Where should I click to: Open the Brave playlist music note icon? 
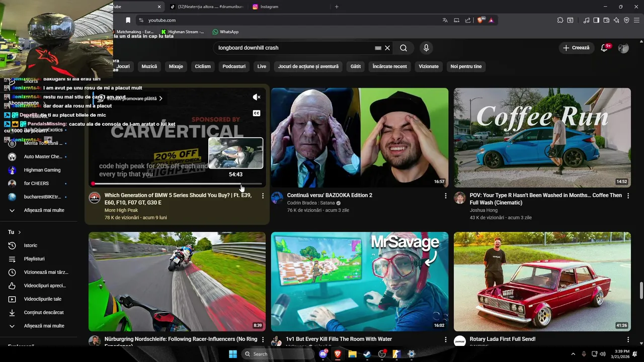coord(586,20)
